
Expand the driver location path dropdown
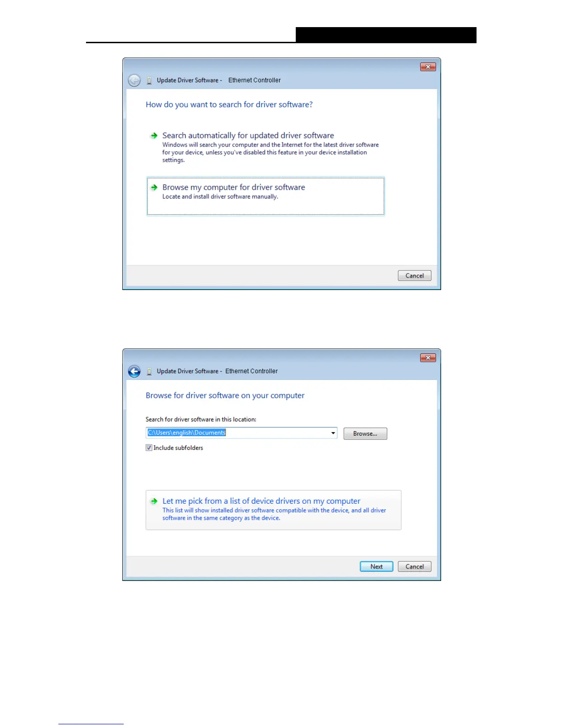[333, 433]
